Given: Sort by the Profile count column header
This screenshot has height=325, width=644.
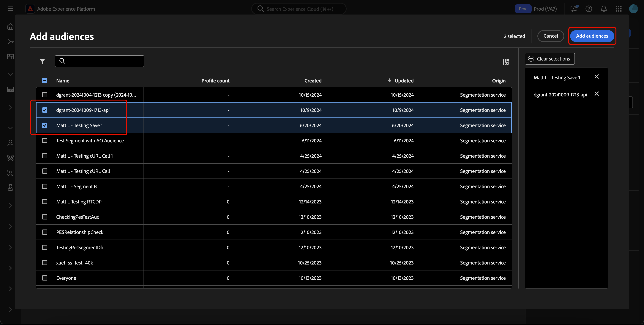Looking at the screenshot, I should [x=215, y=81].
